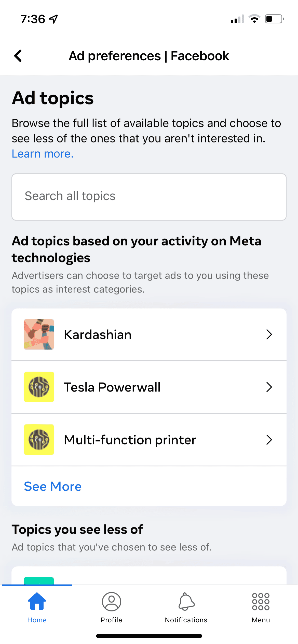298x644 pixels.
Task: Select the Tesla Powerwall topic label
Action: (112, 387)
